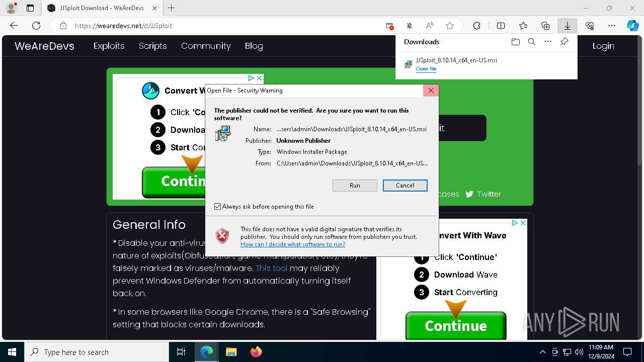Pin the Downloads panel
The image size is (644, 362).
click(565, 42)
